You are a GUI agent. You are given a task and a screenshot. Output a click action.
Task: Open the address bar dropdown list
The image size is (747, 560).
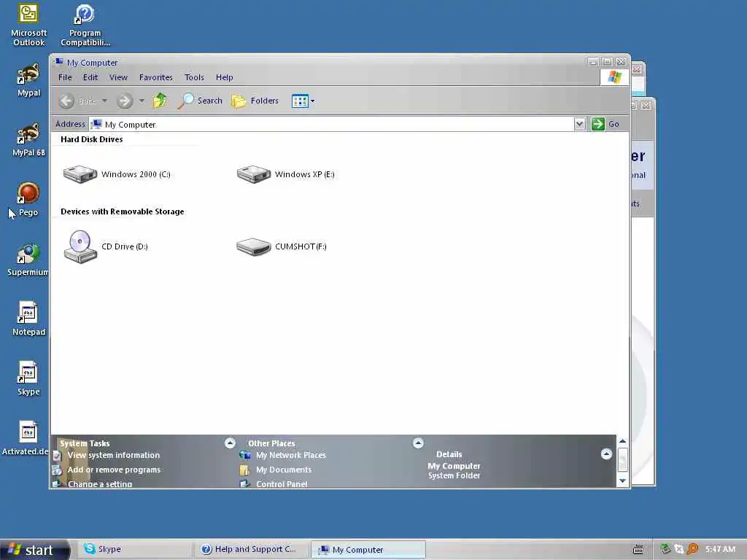point(579,124)
